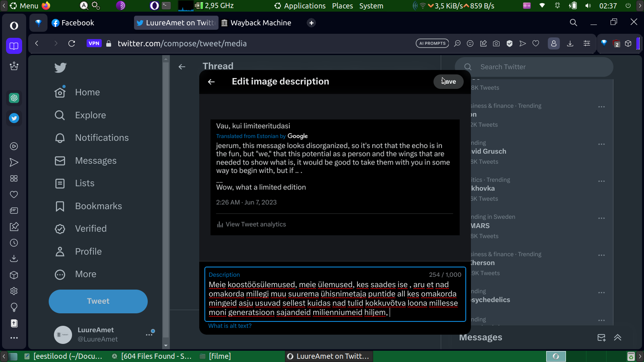
Task: Click inside the Description text field
Action: click(335, 298)
